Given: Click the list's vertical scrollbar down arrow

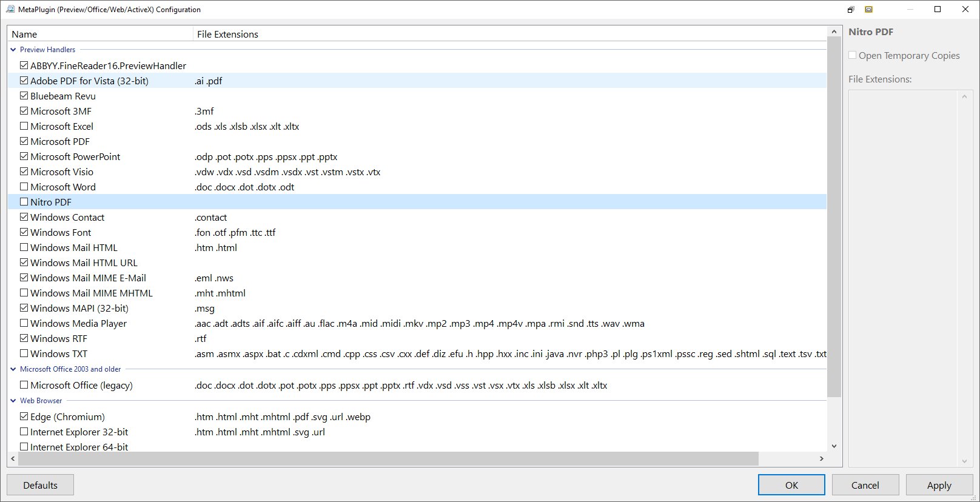Looking at the screenshot, I should 834,446.
